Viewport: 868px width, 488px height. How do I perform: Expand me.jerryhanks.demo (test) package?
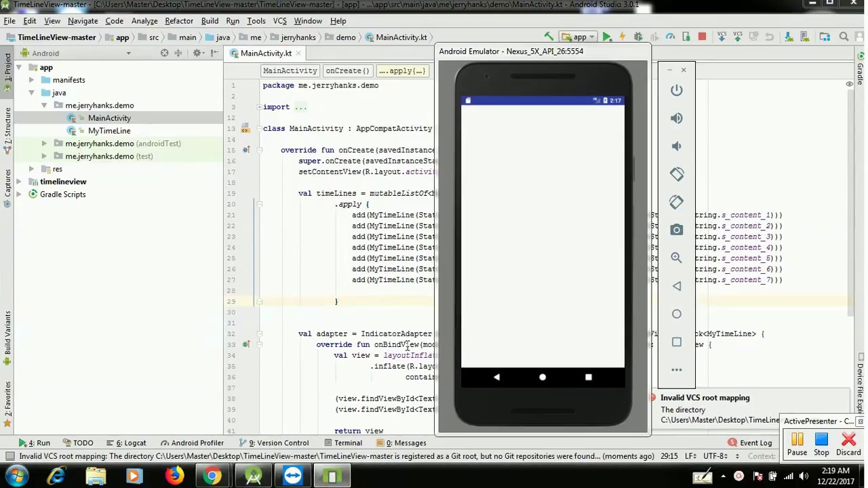click(44, 157)
